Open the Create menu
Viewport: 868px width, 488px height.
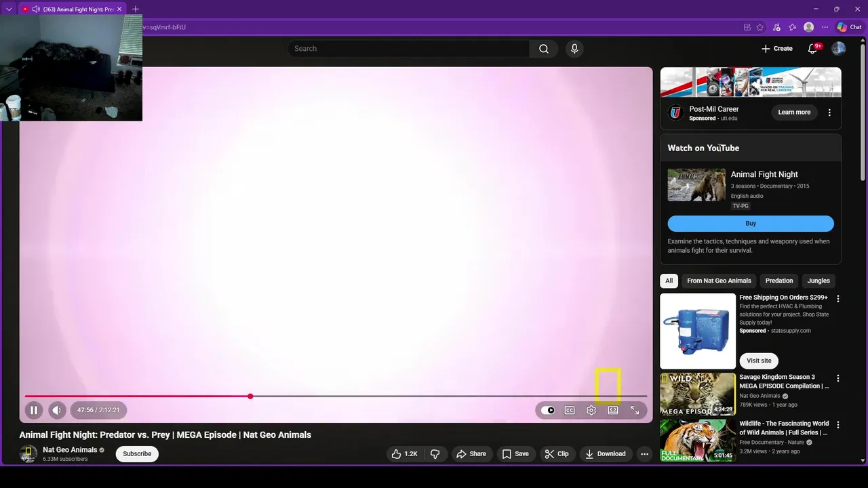pyautogui.click(x=776, y=49)
